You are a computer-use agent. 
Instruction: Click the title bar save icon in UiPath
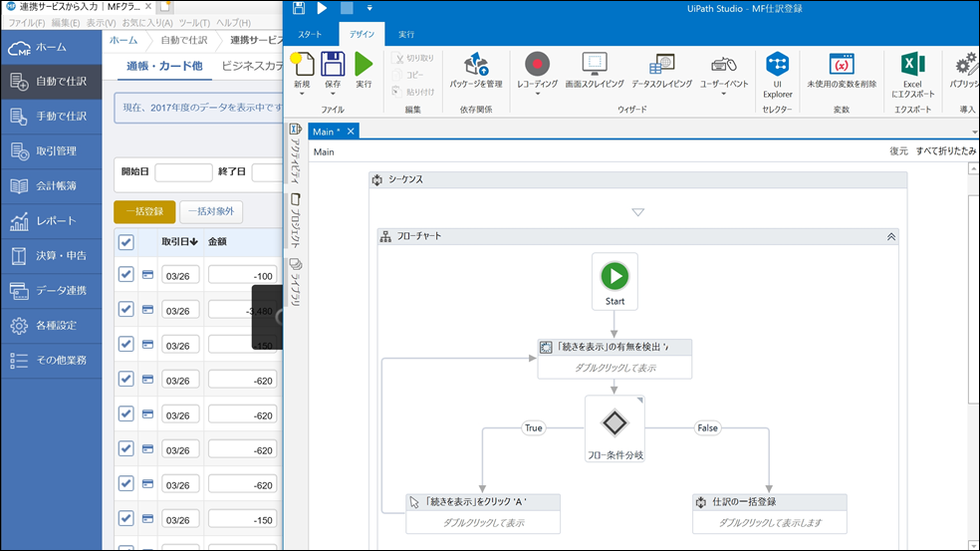pyautogui.click(x=299, y=8)
